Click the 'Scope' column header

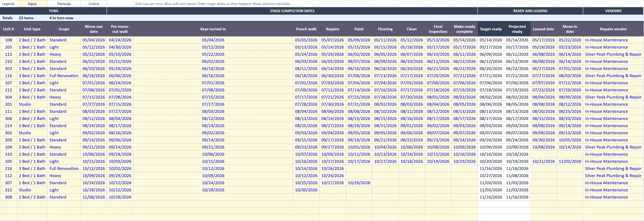click(64, 29)
